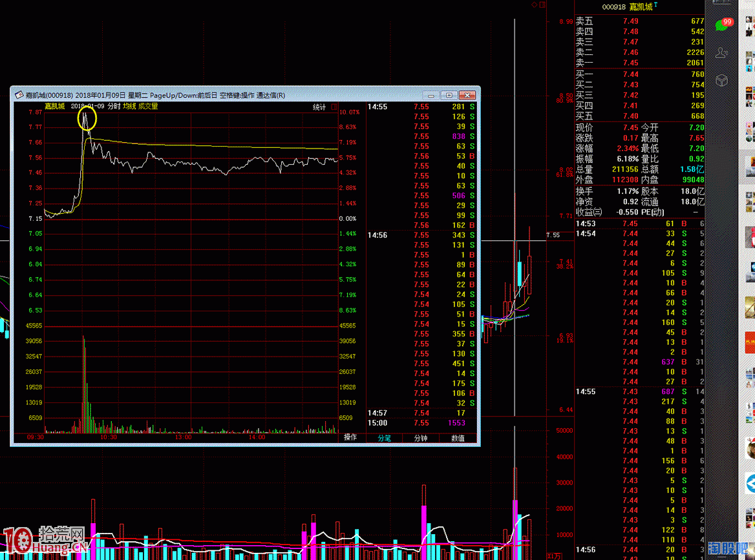Select the 15:00 7.55 1553 tick row

[x=421, y=423]
